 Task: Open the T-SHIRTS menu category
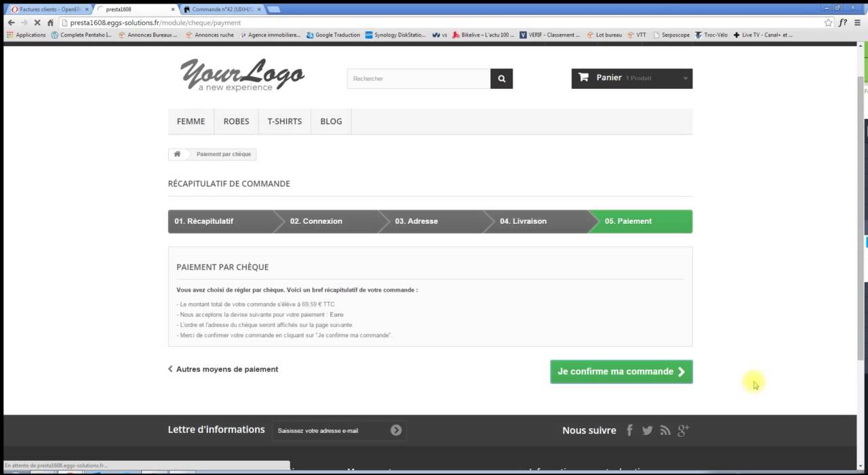coord(284,121)
